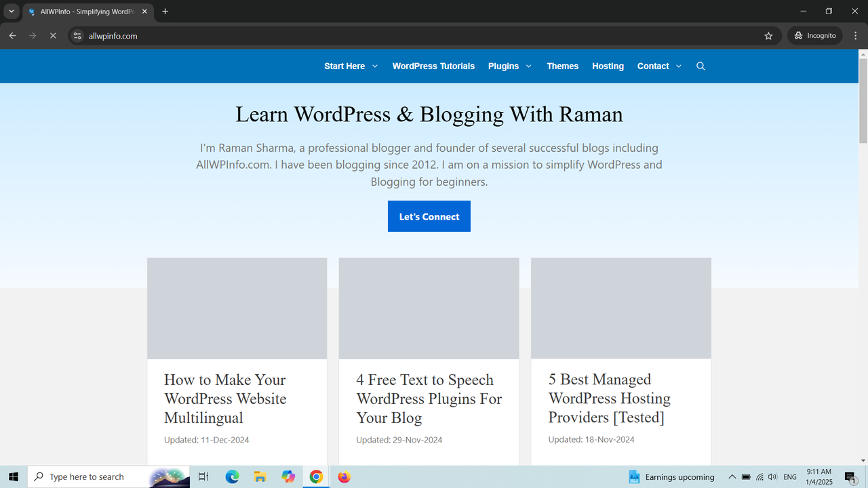868x488 pixels.
Task: Expand the Plugins dropdown menu
Action: (510, 66)
